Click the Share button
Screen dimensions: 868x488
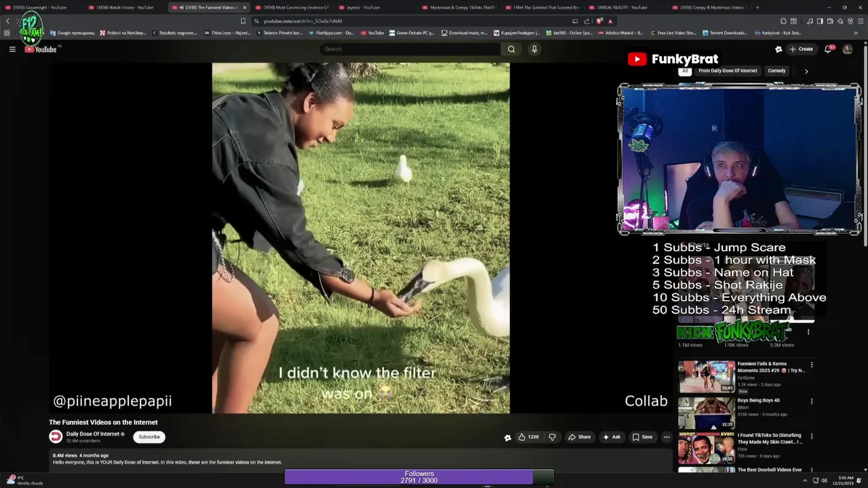tap(579, 437)
